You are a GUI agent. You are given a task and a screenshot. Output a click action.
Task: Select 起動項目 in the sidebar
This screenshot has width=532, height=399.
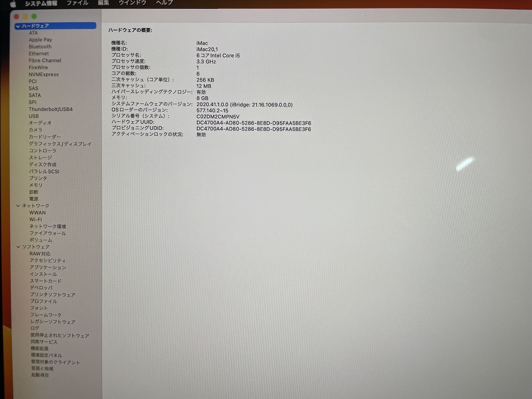click(x=40, y=376)
